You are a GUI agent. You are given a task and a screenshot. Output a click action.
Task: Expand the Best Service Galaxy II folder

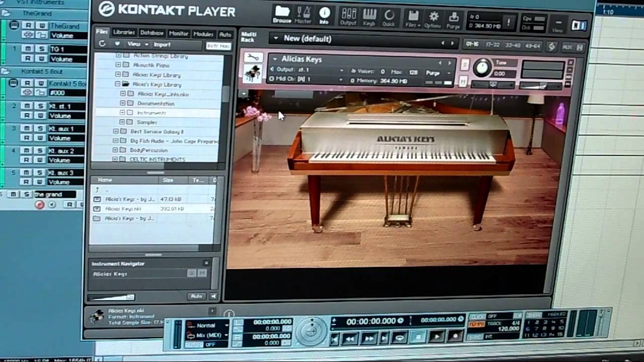116,131
